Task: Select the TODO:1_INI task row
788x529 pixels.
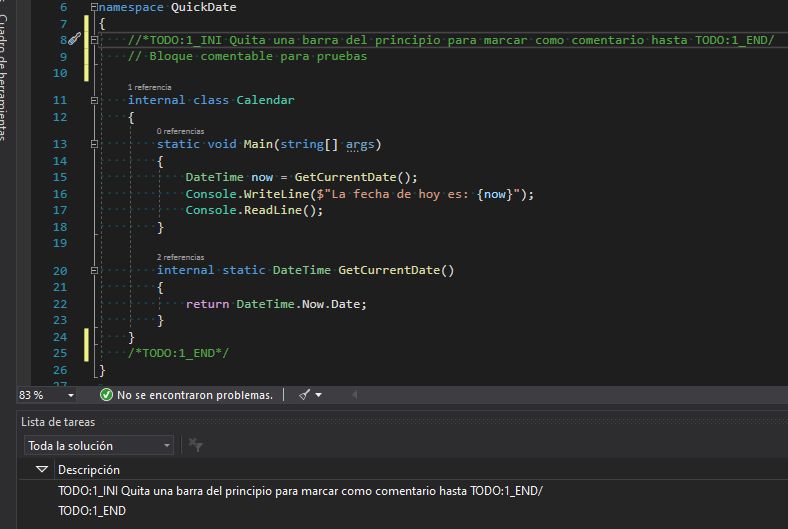Action: tap(300, 491)
